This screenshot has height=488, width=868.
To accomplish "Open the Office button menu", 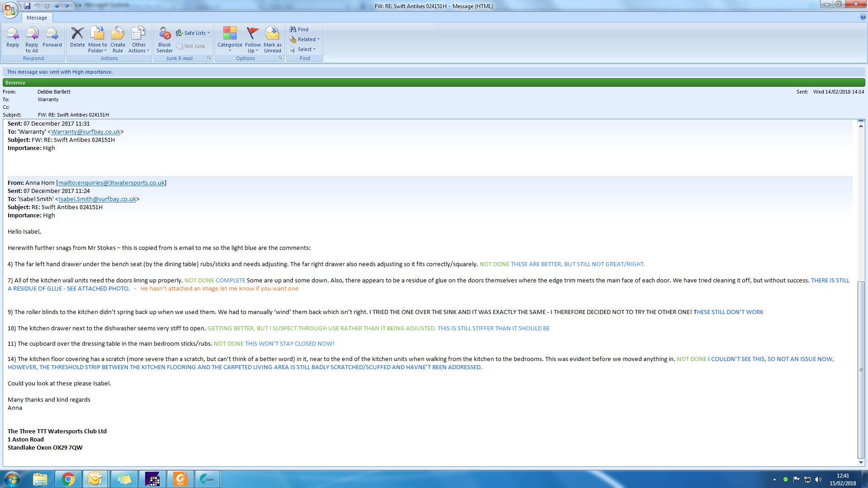I will pos(10,9).
